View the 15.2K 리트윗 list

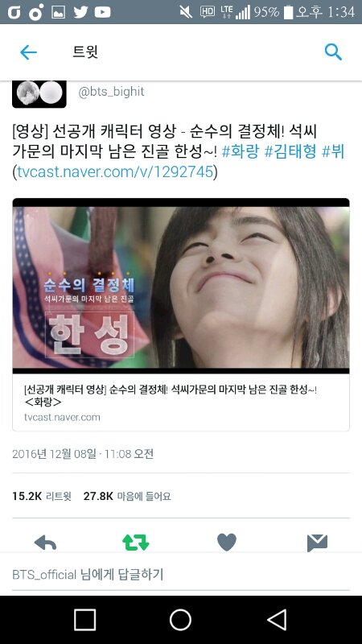click(x=42, y=496)
